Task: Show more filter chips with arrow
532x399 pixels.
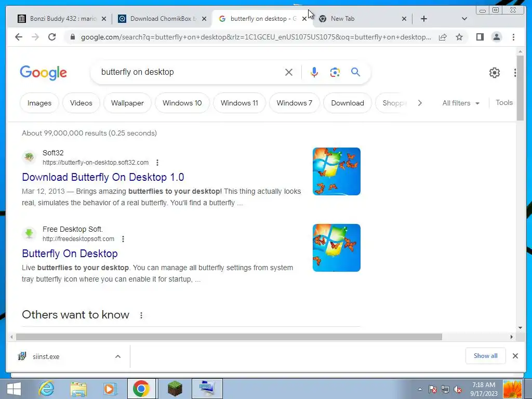Action: point(420,103)
